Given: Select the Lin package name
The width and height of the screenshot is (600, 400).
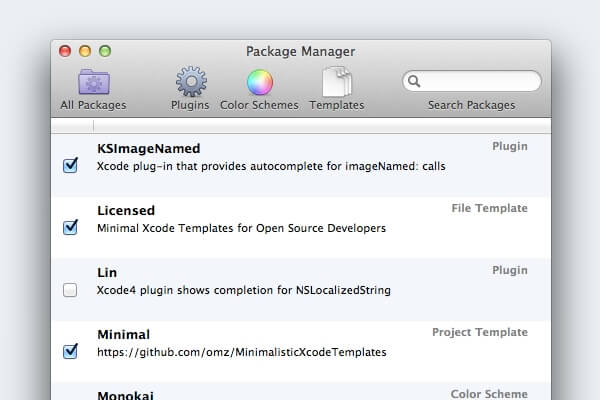Looking at the screenshot, I should (x=107, y=272).
